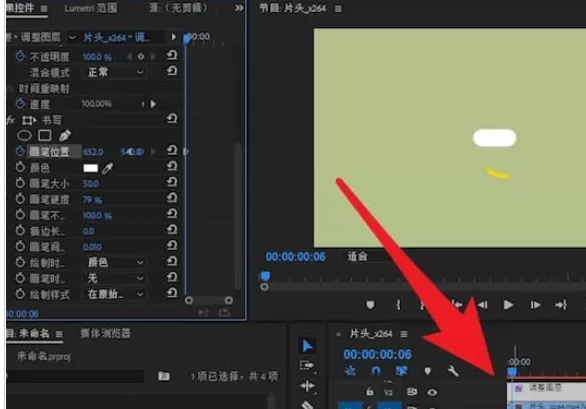Toggle V2 track lock
This screenshot has height=409, width=586.
(369, 391)
